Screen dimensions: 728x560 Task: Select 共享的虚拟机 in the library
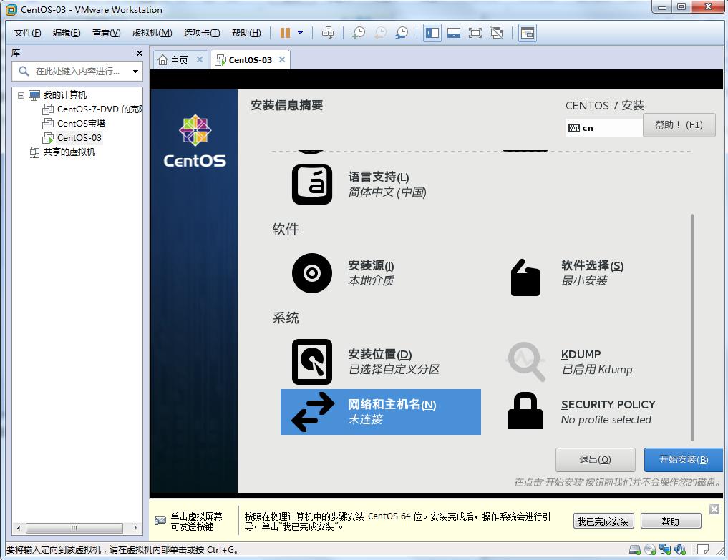[69, 152]
